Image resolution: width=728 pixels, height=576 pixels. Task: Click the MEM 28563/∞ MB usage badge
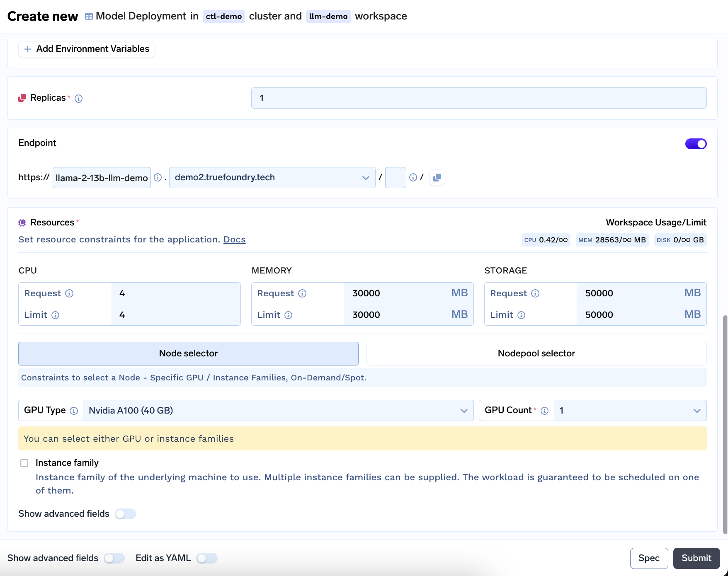click(612, 240)
